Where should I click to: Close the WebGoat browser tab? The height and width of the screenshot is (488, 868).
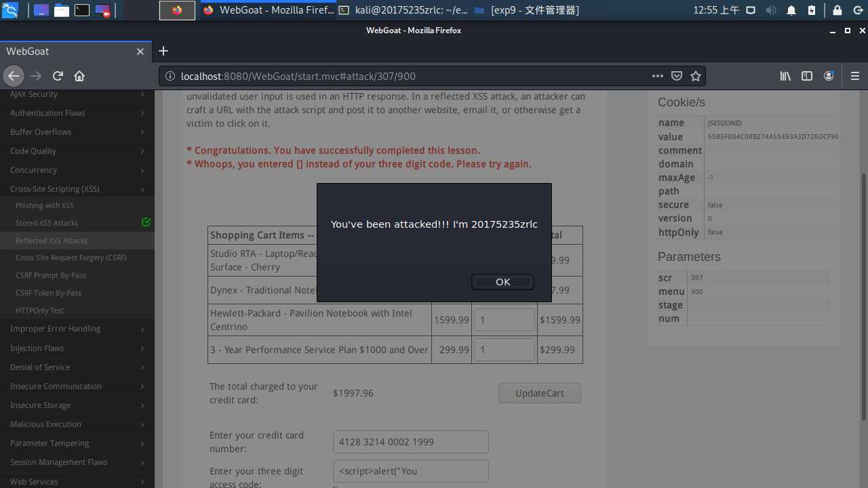tap(140, 52)
